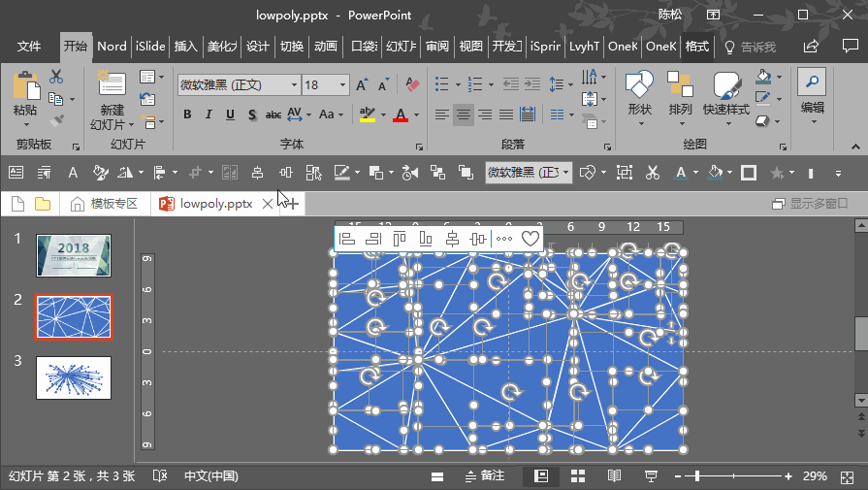Click 显示多窗口 show multiple windows button
The image size is (868, 490).
810,204
